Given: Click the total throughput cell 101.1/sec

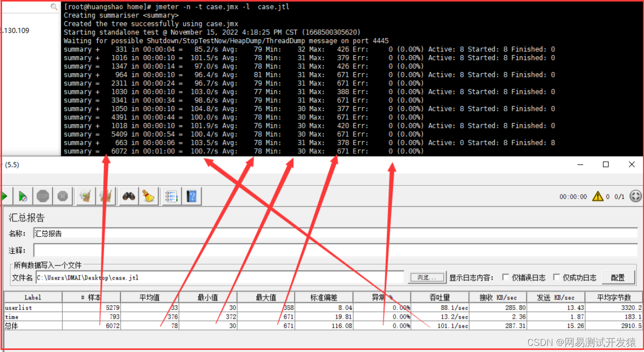Looking at the screenshot, I should (440, 326).
